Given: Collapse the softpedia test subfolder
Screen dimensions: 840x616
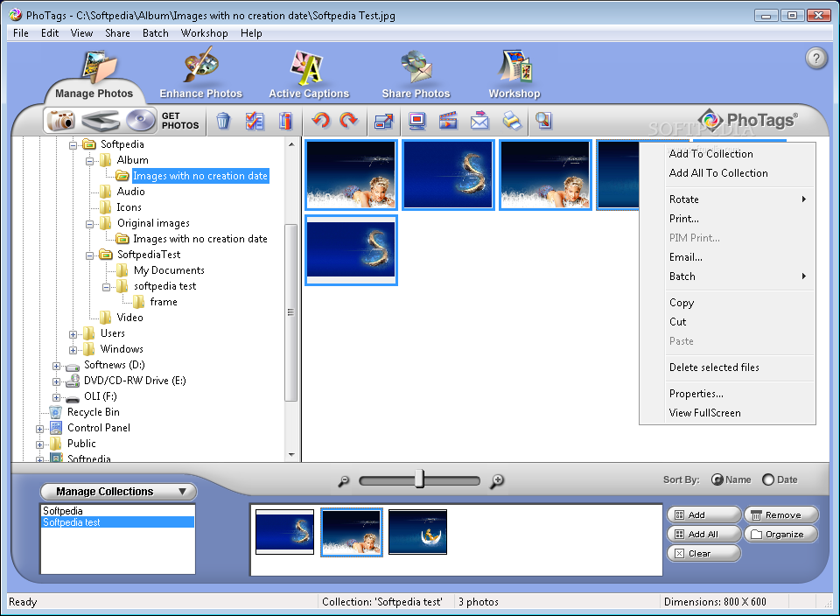Looking at the screenshot, I should point(106,287).
